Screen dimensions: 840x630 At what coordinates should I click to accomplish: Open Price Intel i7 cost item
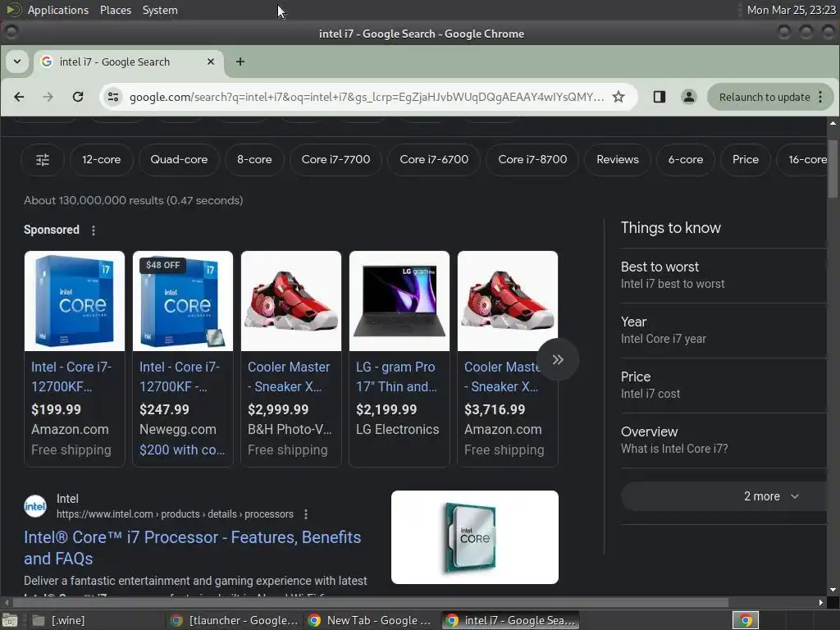(x=724, y=386)
